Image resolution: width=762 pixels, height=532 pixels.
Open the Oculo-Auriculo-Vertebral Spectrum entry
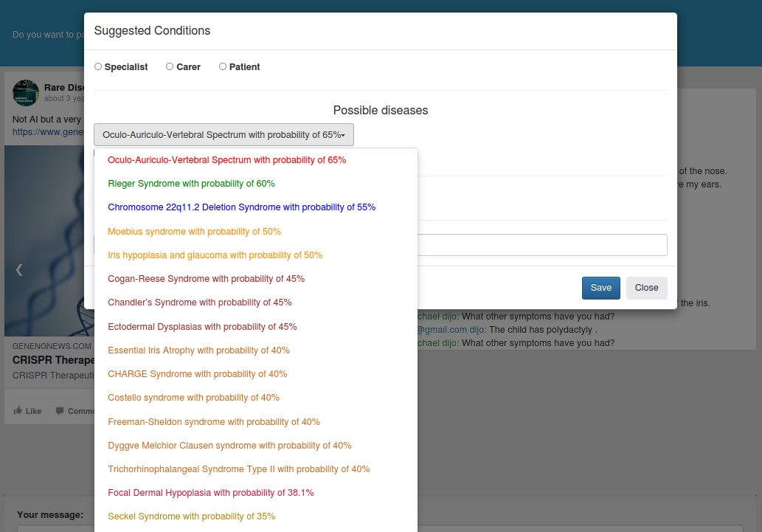tap(226, 159)
